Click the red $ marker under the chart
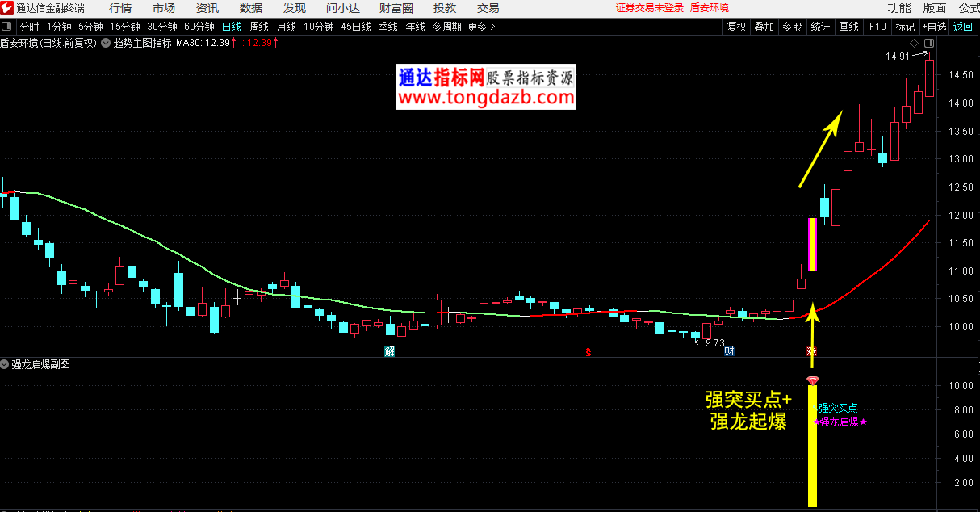980x512 pixels. pyautogui.click(x=588, y=351)
